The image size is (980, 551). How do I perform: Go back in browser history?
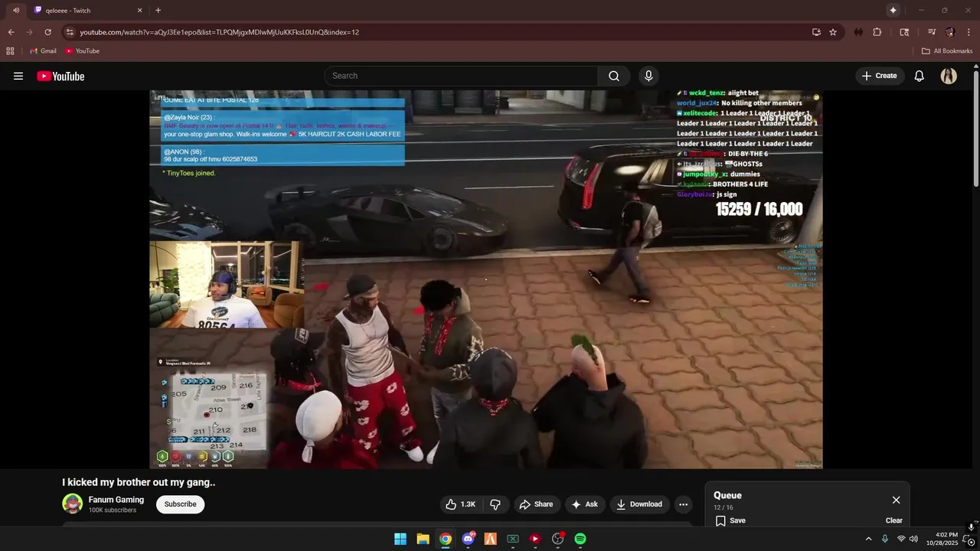(11, 32)
